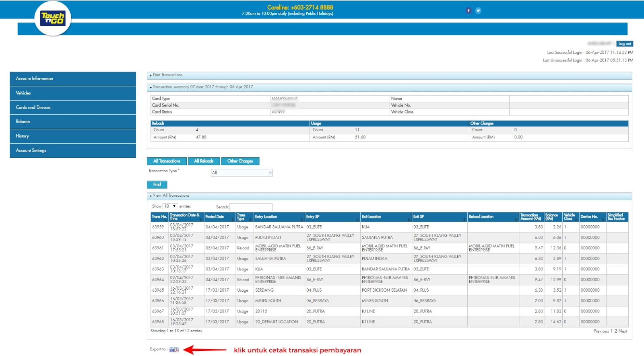Sort by Vehicle Class column
This screenshot has width=644, height=356.
click(x=571, y=217)
